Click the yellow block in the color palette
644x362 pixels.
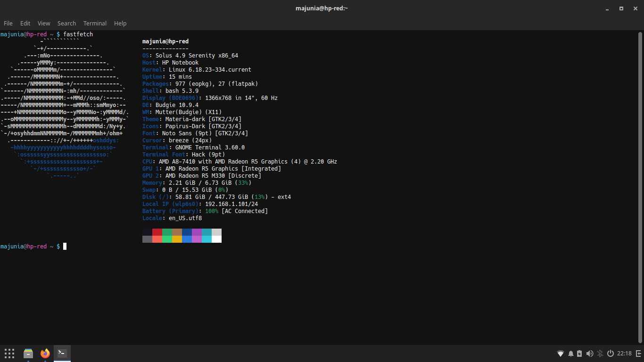point(177,239)
